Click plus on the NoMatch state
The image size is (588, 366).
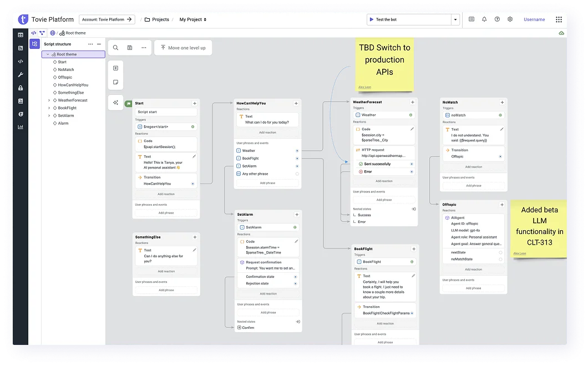(x=502, y=102)
